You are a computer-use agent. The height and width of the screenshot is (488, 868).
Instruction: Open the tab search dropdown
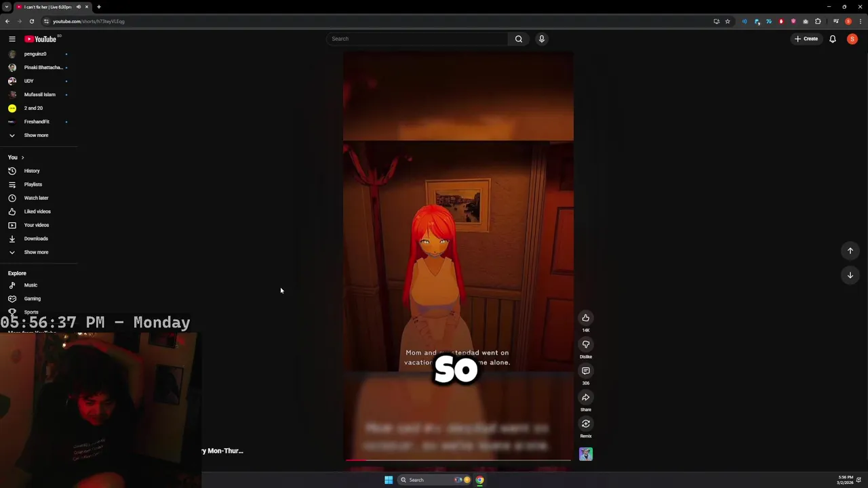6,7
